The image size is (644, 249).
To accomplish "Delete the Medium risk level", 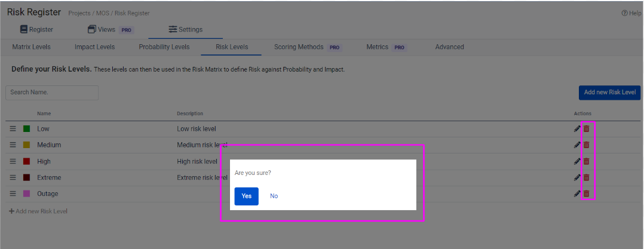I will point(587,145).
